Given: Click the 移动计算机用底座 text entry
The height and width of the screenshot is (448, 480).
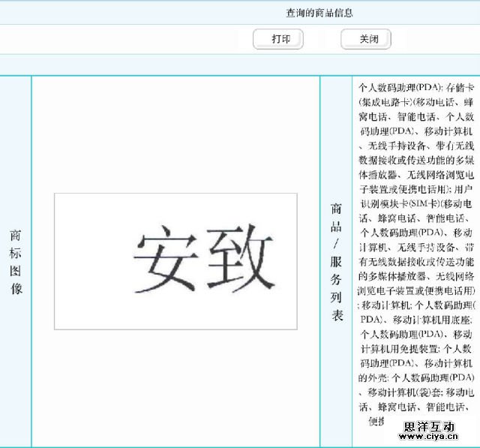Looking at the screenshot, I should click(433, 320).
